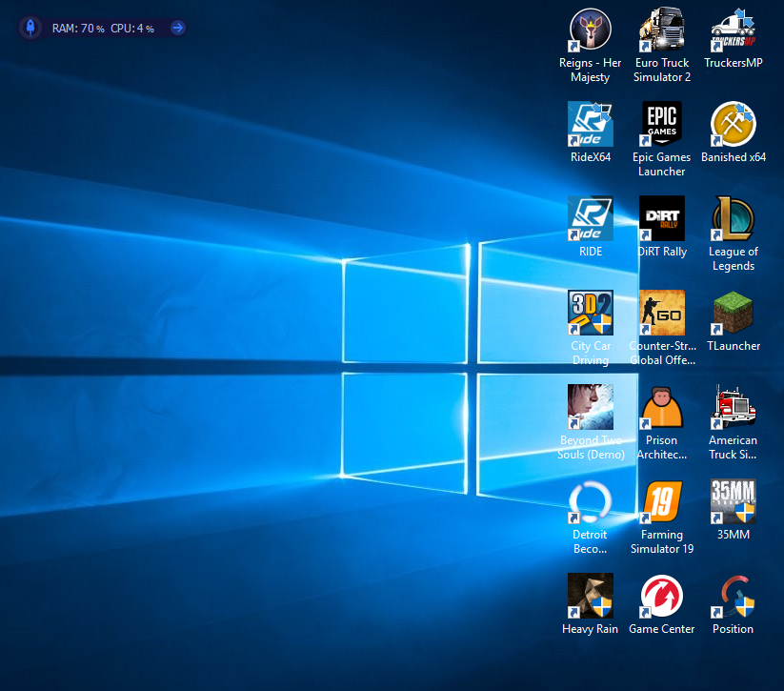This screenshot has width=784, height=691.
Task: Click the Detroit Become Human shortcut
Action: pyautogui.click(x=590, y=501)
